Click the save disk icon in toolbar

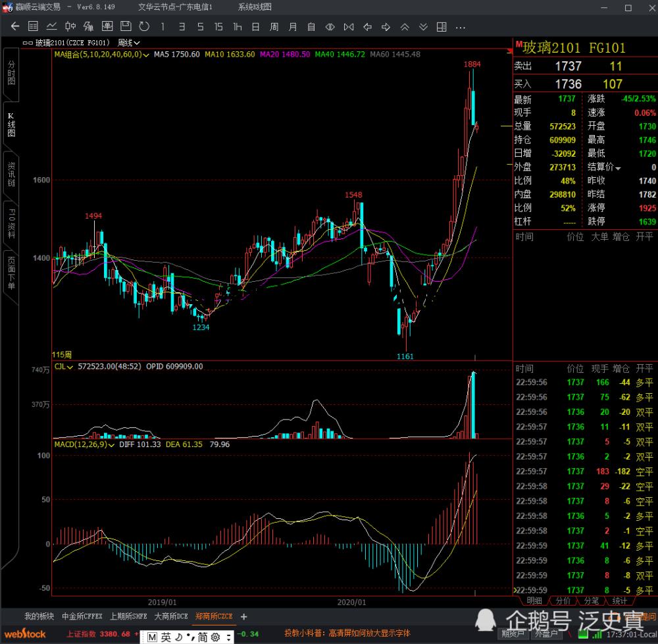(x=125, y=27)
